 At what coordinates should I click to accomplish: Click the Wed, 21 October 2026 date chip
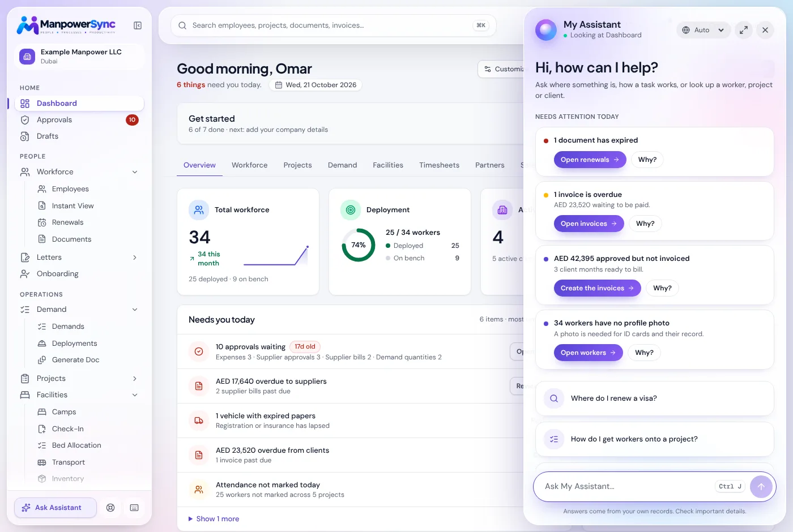pyautogui.click(x=316, y=85)
